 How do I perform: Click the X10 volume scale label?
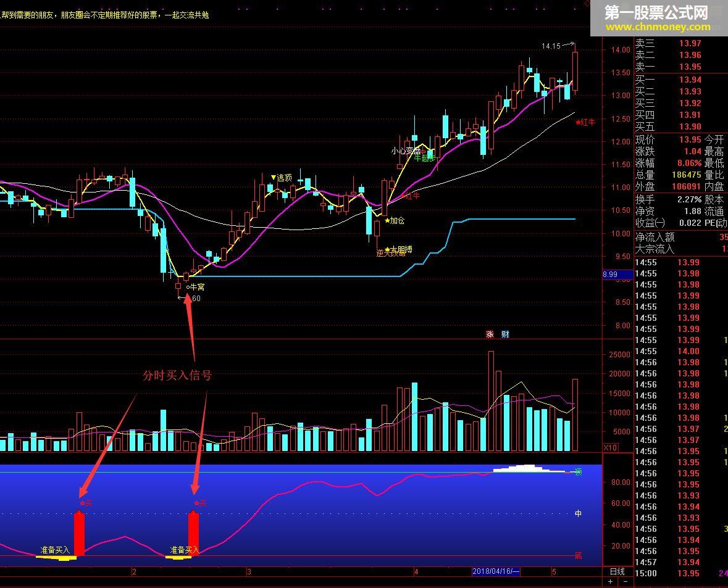610,448
